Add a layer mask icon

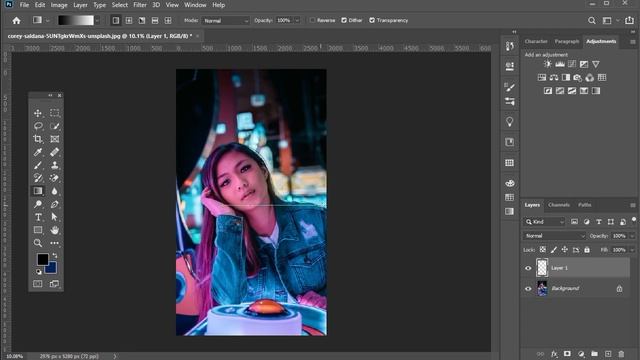click(x=567, y=354)
